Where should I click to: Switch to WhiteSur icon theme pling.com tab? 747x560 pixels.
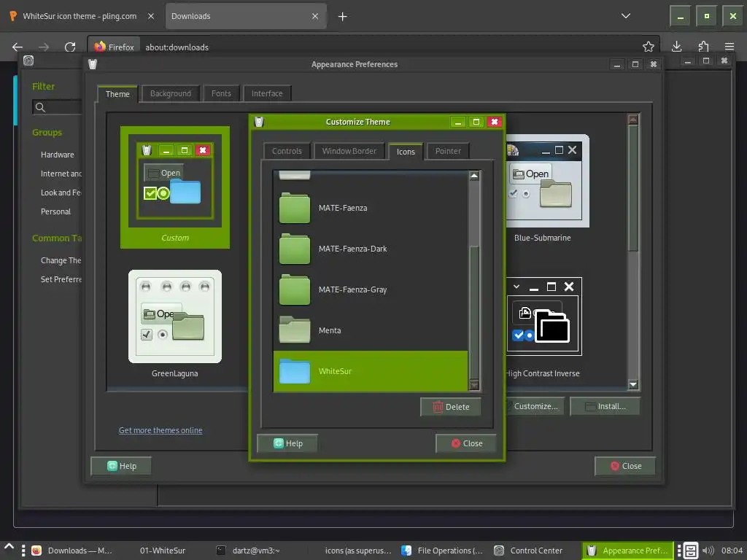pyautogui.click(x=80, y=16)
